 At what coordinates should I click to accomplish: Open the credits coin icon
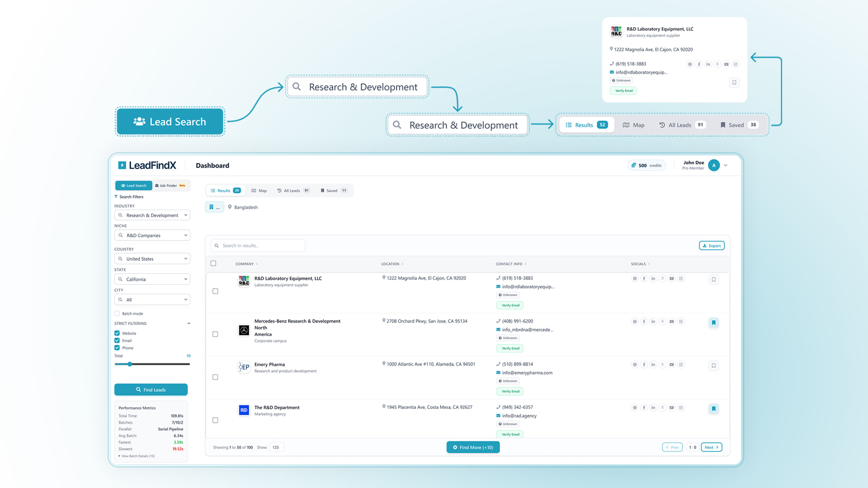point(633,165)
